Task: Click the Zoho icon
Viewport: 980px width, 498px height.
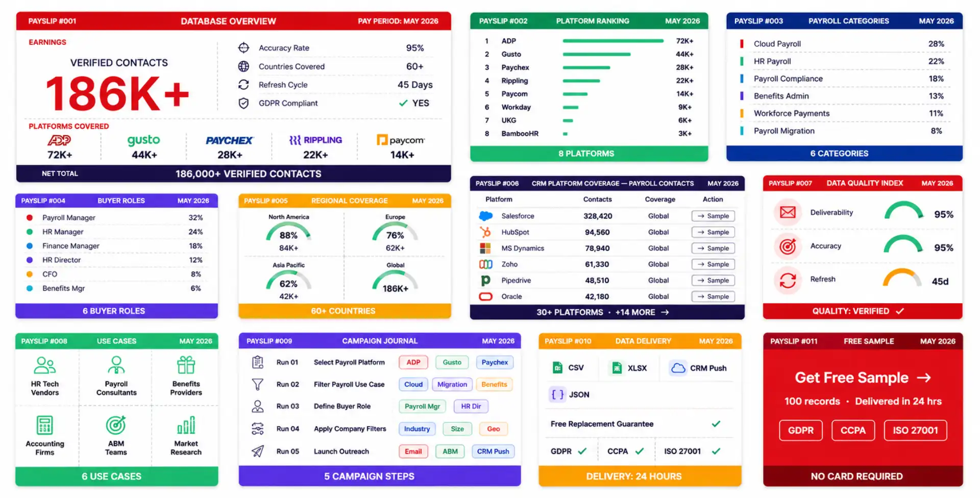Action: coord(485,264)
